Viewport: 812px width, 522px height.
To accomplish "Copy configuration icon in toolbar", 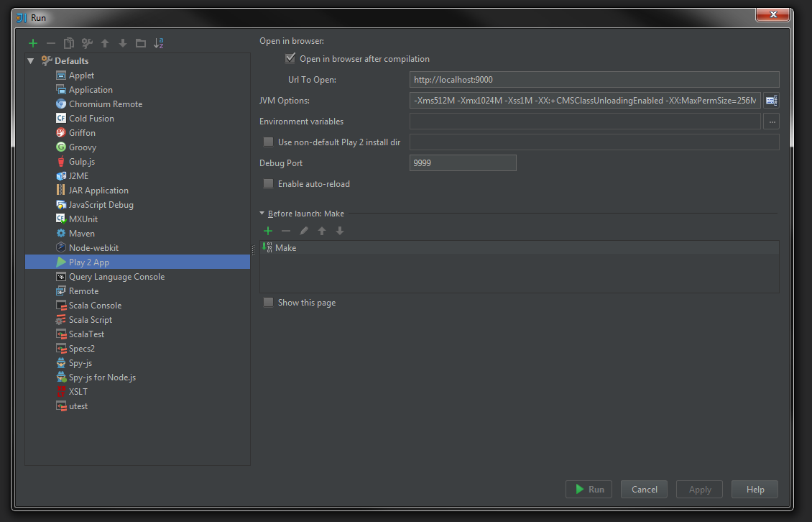I will click(69, 43).
